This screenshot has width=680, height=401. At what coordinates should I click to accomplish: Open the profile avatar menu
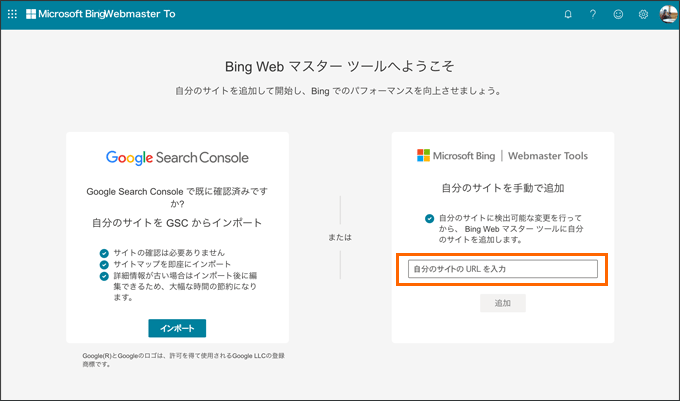click(667, 14)
